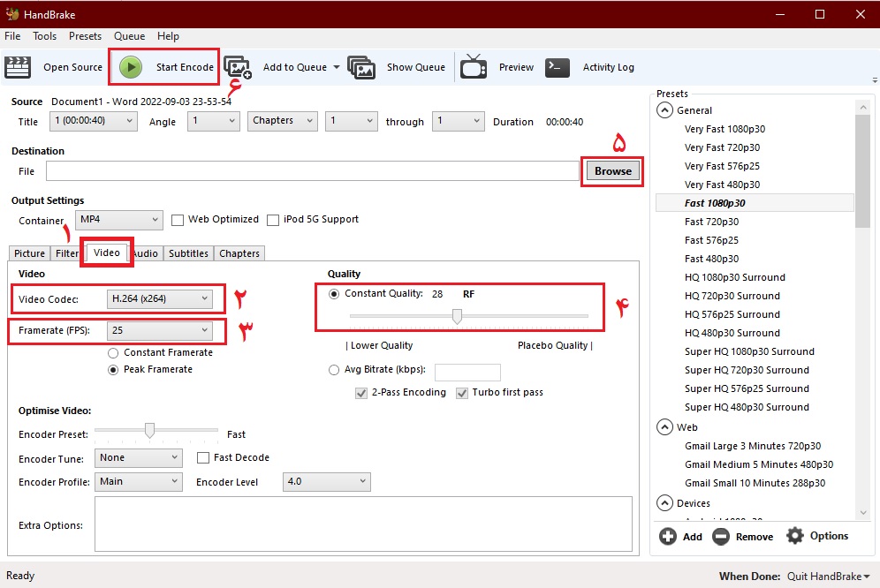Click the Browse button

612,171
